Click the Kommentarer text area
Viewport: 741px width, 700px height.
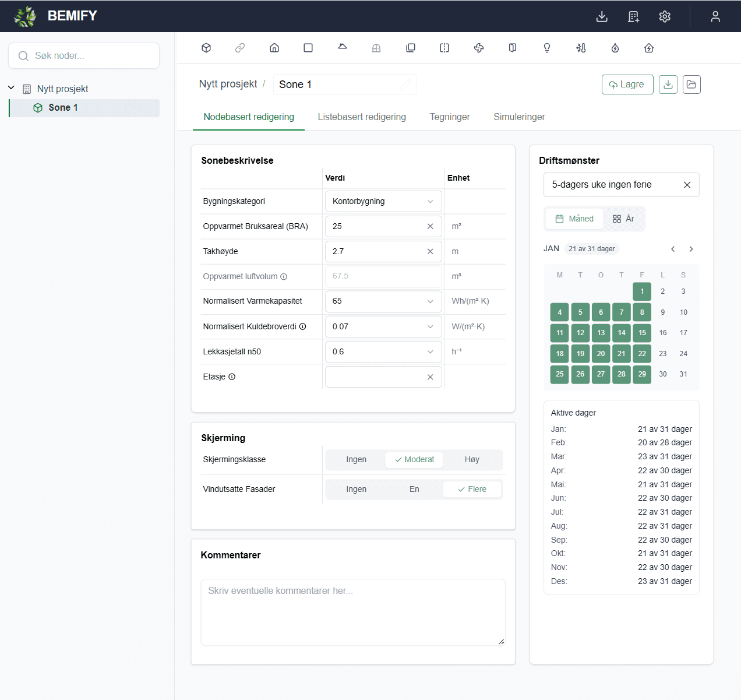tap(353, 612)
